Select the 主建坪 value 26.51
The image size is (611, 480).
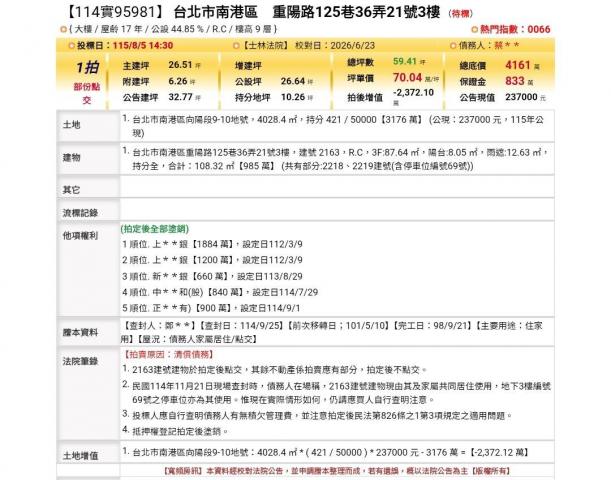[180, 65]
